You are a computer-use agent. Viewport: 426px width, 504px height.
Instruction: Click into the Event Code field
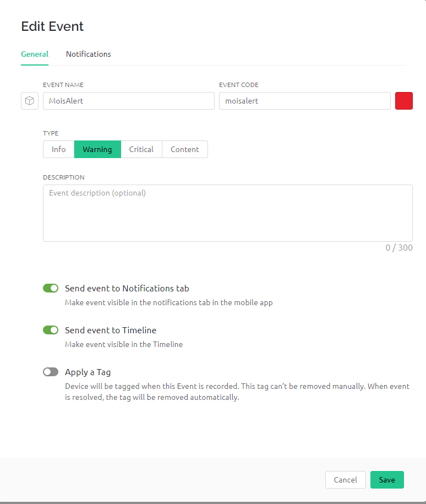tap(305, 101)
